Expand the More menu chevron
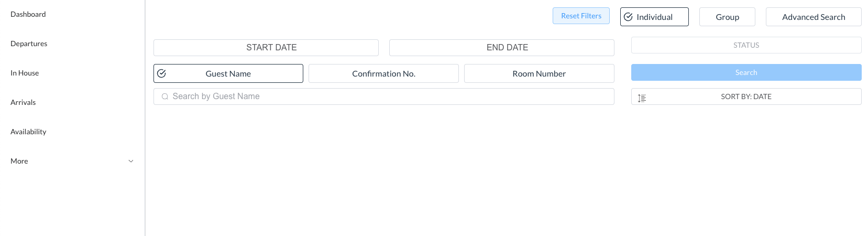 [131, 161]
